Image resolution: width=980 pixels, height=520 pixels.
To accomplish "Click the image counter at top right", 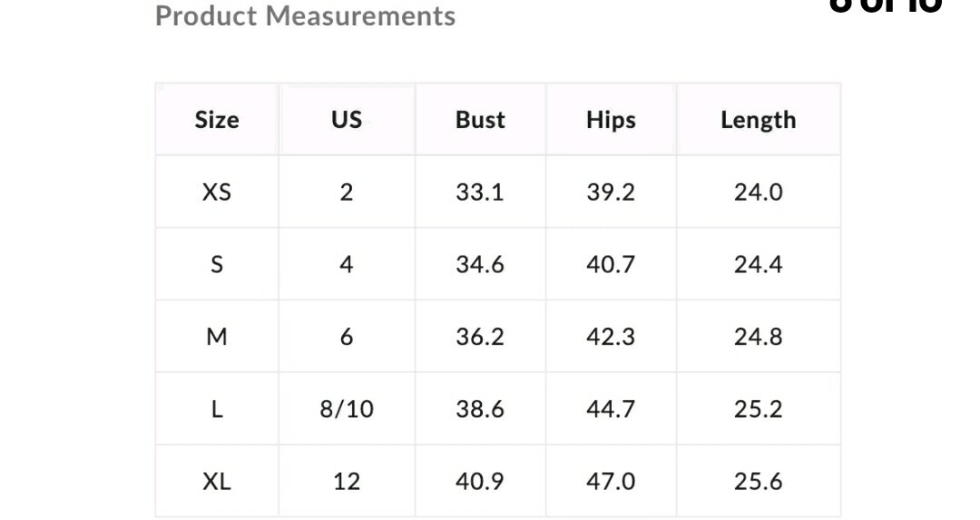I will pyautogui.click(x=886, y=5).
